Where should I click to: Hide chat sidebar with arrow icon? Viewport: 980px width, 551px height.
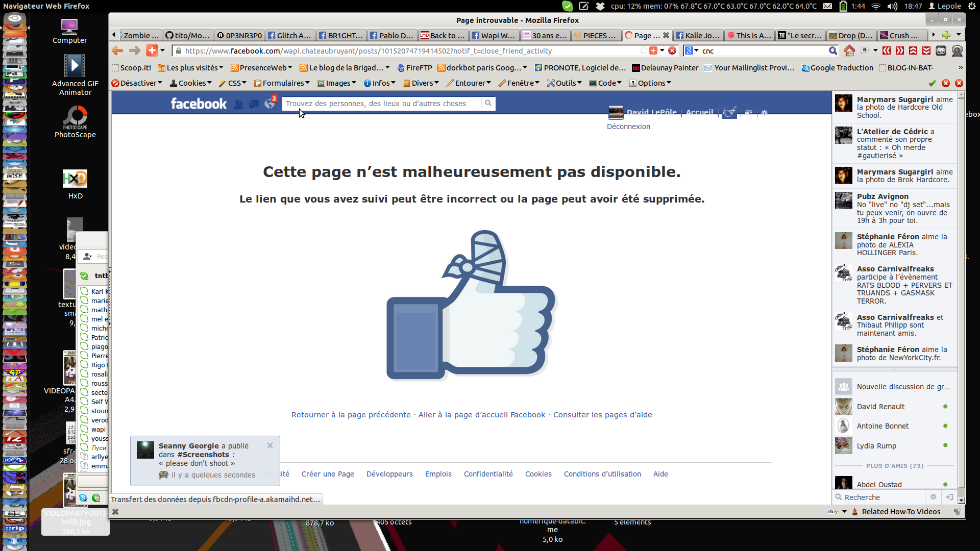tap(949, 497)
